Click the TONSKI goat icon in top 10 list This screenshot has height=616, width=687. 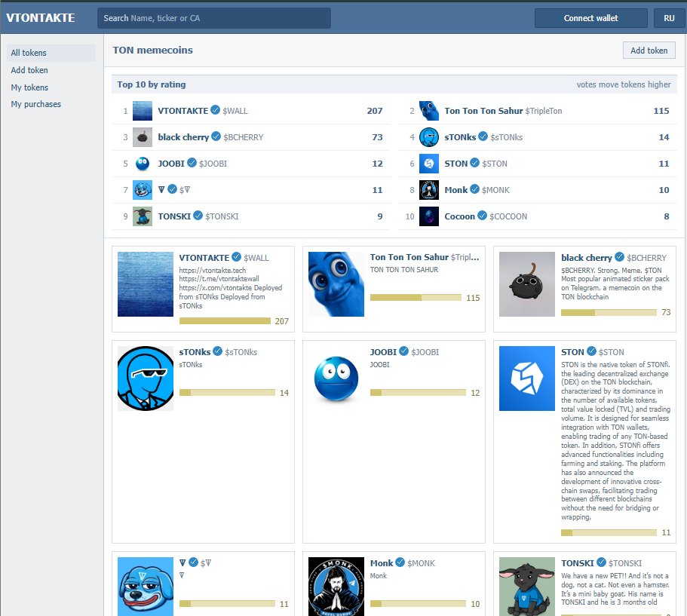tap(143, 216)
